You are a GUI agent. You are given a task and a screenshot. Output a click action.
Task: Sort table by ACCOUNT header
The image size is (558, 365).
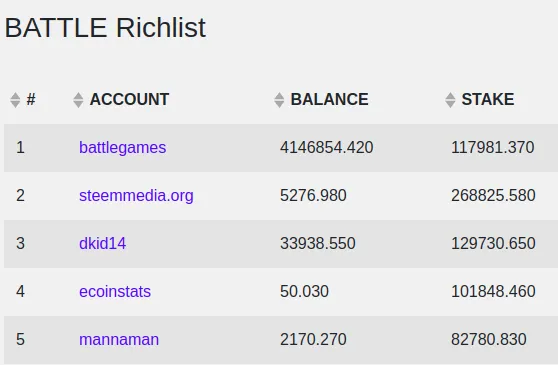(x=129, y=99)
